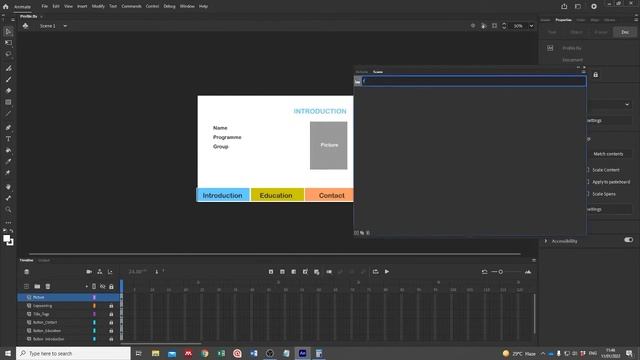This screenshot has height=360, width=640.
Task: Select the Hand tool
Action: 8,187
